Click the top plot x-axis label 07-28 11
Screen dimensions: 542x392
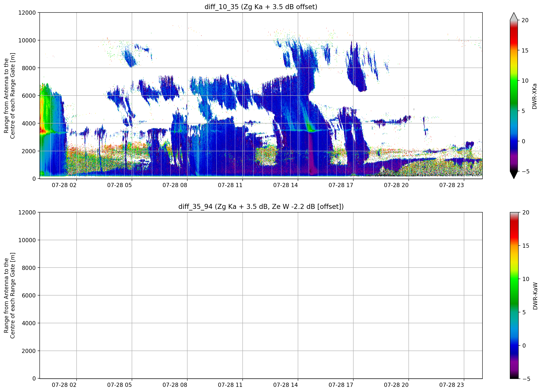point(230,185)
